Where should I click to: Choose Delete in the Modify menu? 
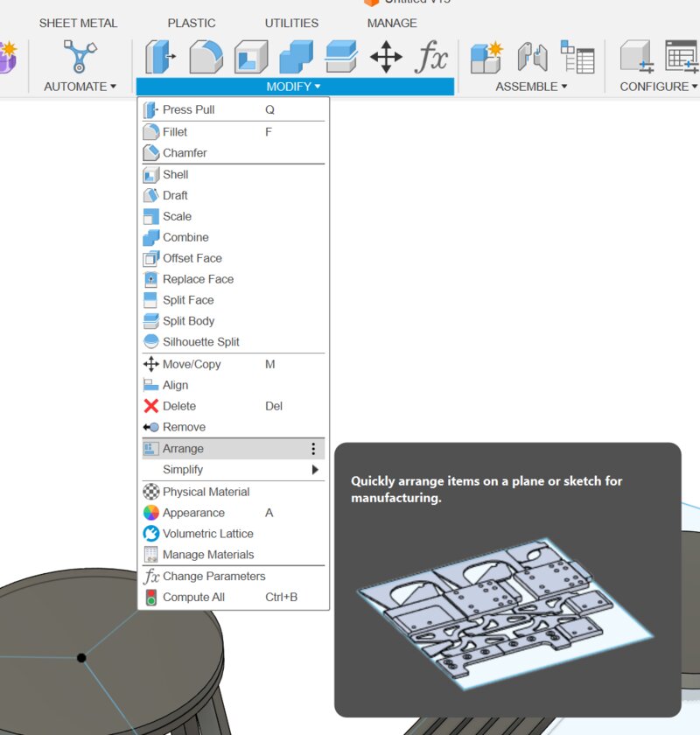[x=234, y=406]
